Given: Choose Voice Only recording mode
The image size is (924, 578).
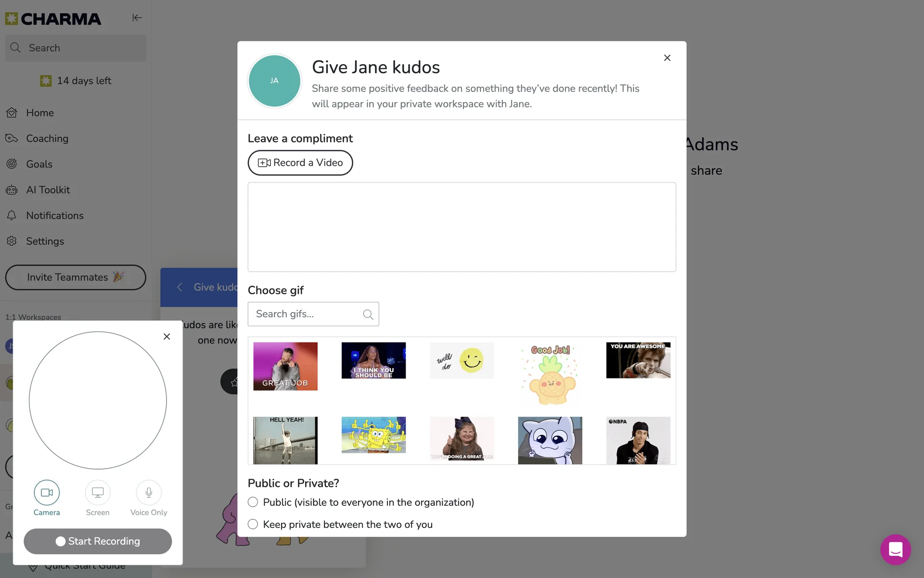Looking at the screenshot, I should pyautogui.click(x=149, y=492).
